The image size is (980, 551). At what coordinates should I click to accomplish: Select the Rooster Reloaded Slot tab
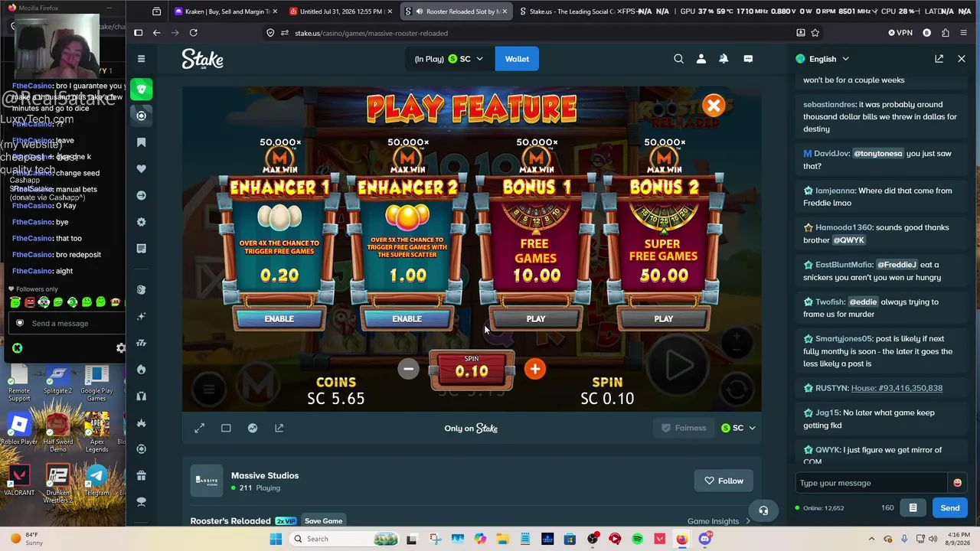pos(455,11)
